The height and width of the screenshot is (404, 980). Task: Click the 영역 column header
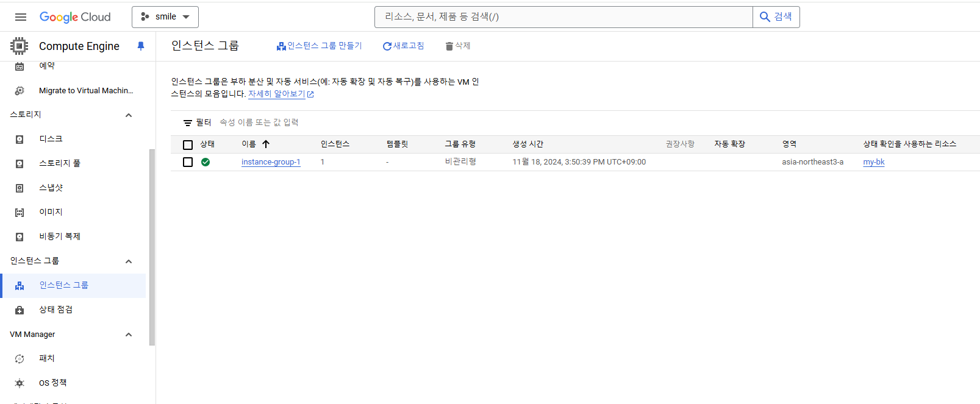click(789, 144)
